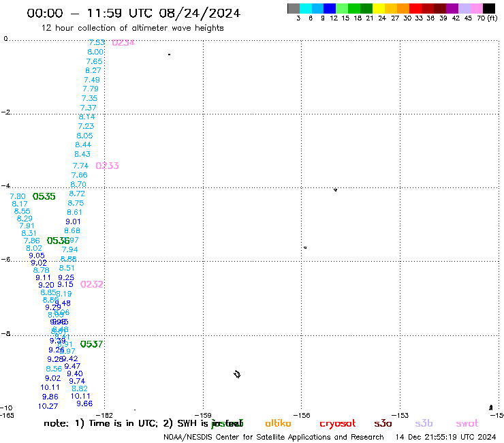504x443 pixels.
Task: Select the wave height value 8.68
Action: (x=72, y=230)
